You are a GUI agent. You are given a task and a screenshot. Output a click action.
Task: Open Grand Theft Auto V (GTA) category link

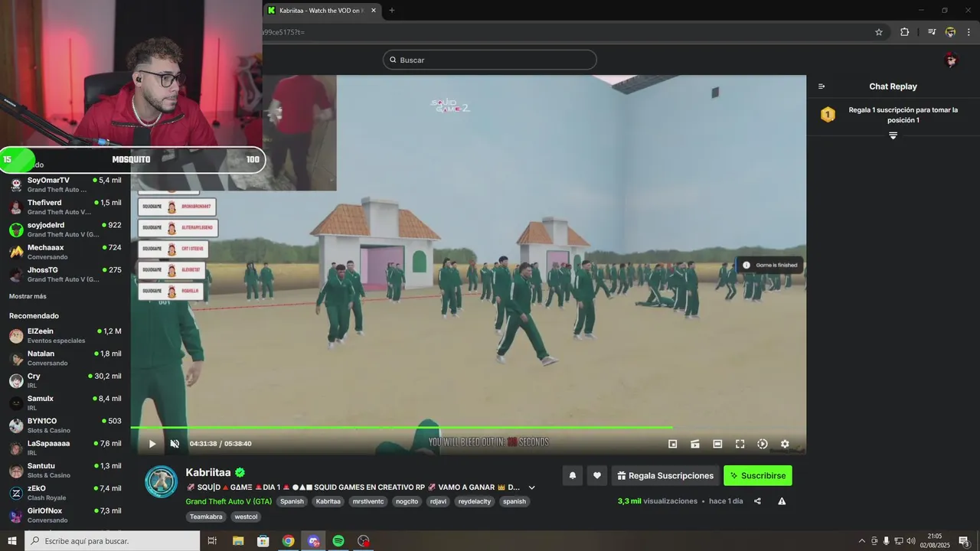228,501
